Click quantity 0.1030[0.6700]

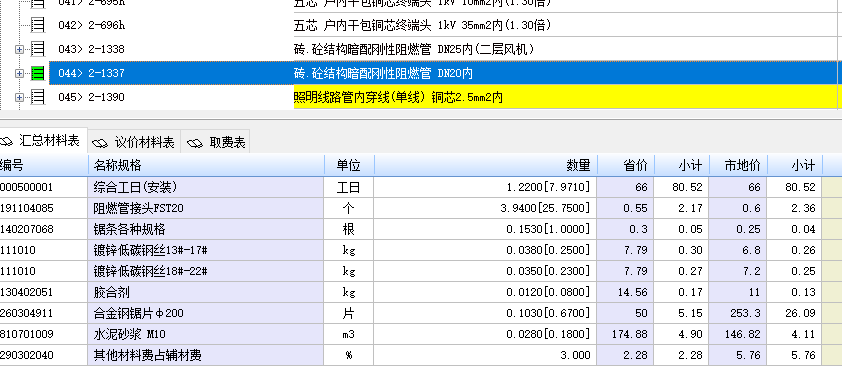(x=548, y=313)
